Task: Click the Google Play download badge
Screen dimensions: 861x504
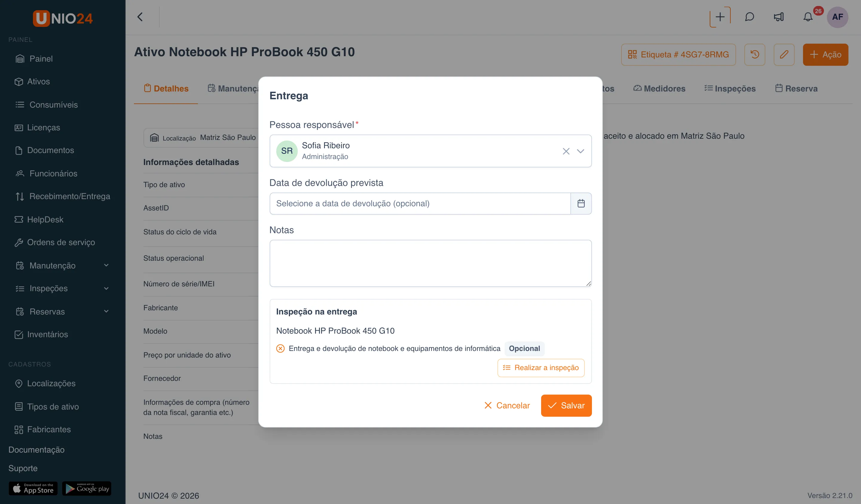Action: coord(87,489)
